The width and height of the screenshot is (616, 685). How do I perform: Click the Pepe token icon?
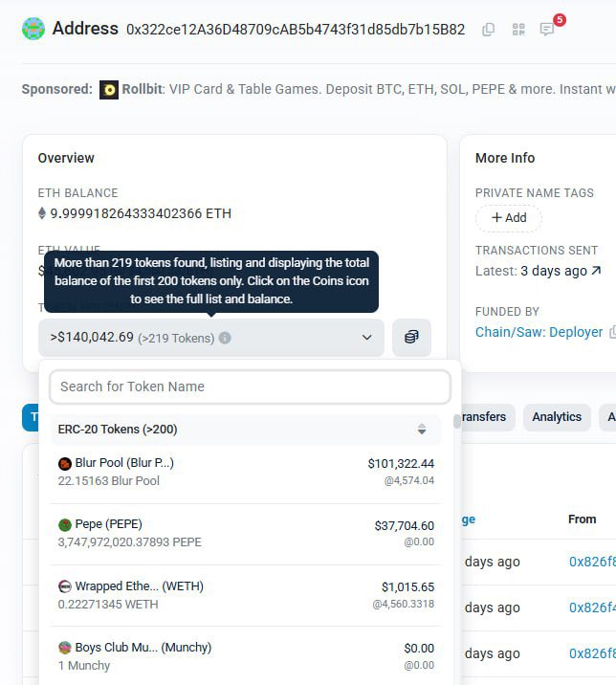65,524
